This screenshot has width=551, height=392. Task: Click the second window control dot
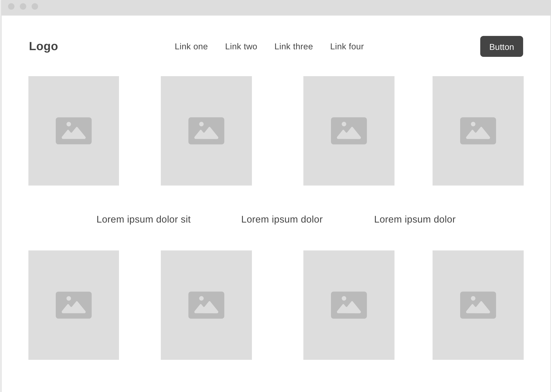[23, 6]
